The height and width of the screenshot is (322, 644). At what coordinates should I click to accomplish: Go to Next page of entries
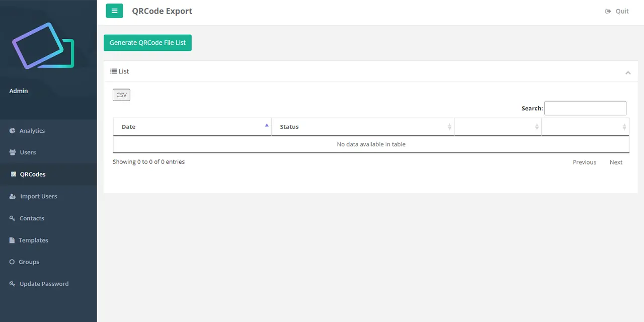pos(616,163)
